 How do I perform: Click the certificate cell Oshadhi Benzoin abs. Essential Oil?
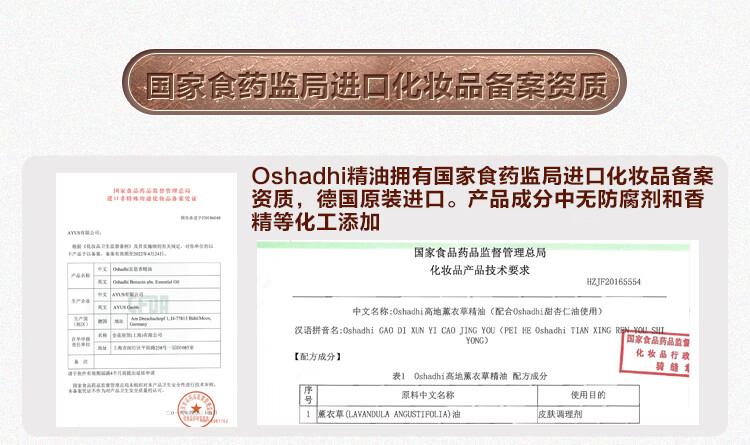point(165,282)
